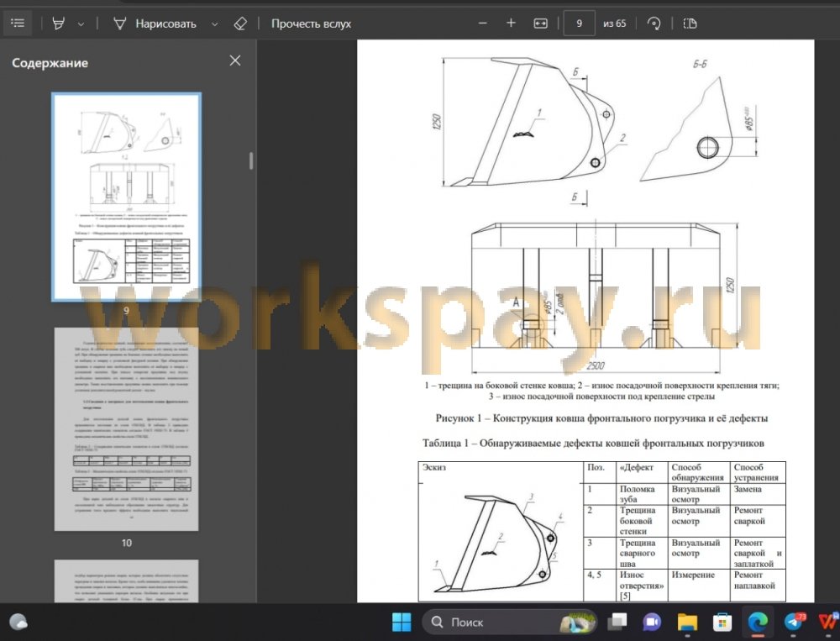Screen dimensions: 840x641
Task: Open highlight color options dropdown
Action: (x=81, y=24)
